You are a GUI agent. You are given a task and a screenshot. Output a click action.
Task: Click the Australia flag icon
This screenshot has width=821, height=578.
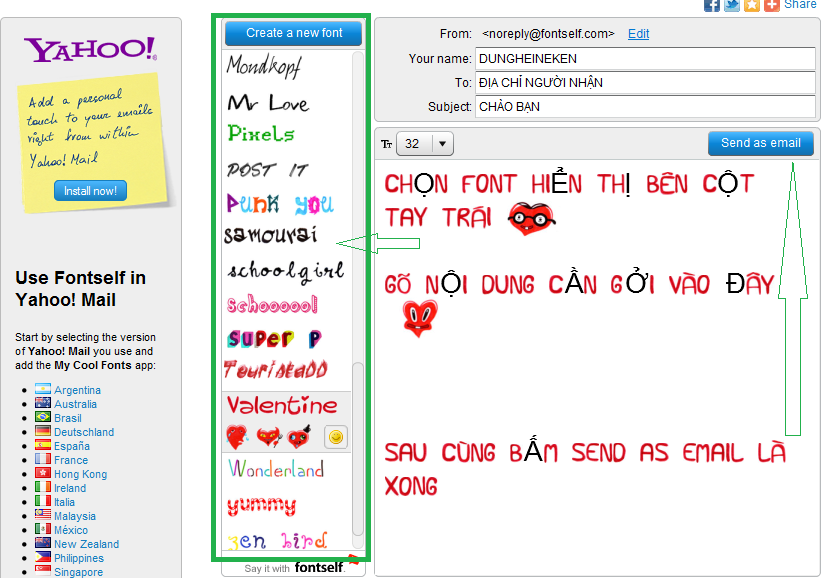(43, 403)
